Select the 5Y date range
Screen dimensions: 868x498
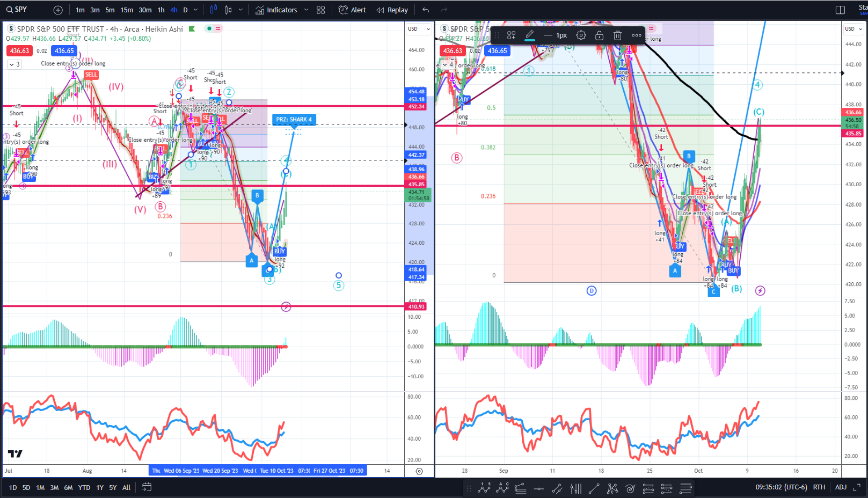coord(113,488)
